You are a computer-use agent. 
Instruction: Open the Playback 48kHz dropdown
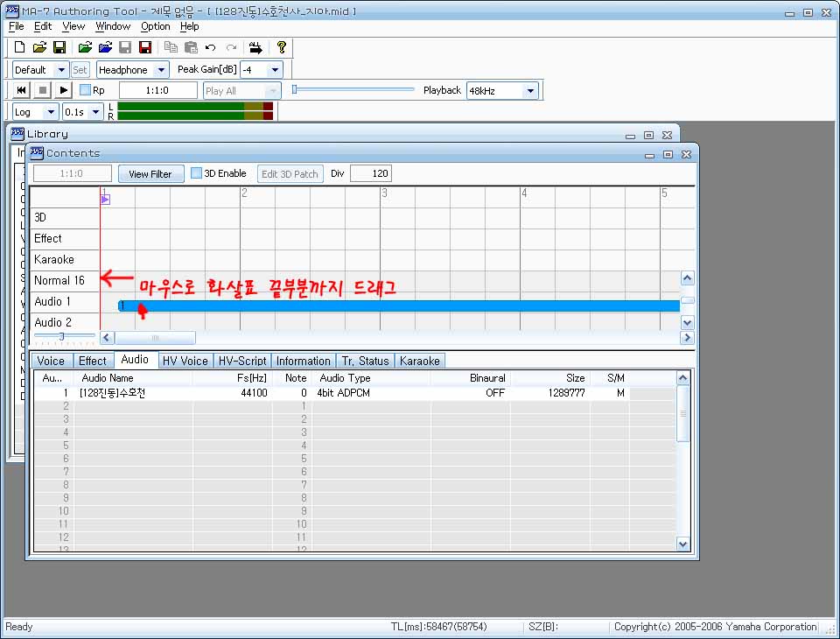pyautogui.click(x=530, y=90)
